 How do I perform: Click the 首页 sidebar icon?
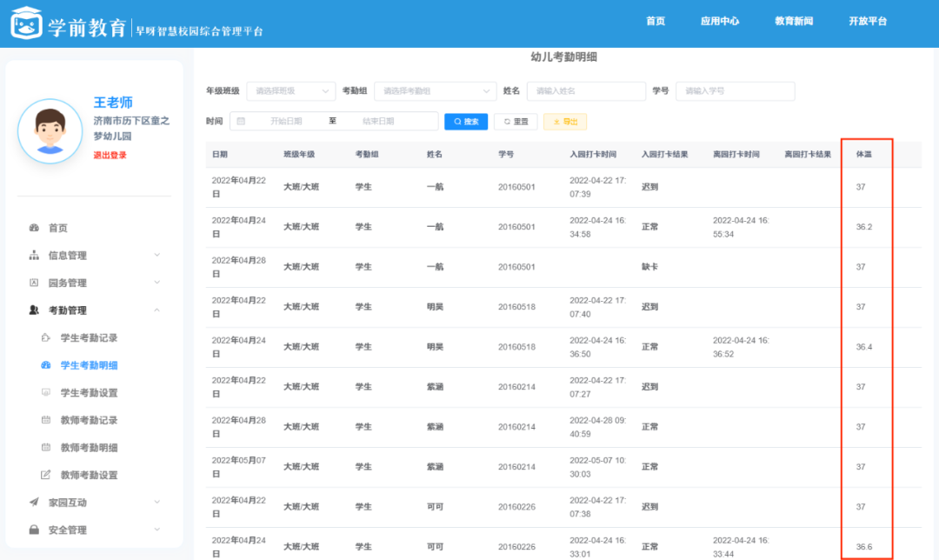point(34,228)
